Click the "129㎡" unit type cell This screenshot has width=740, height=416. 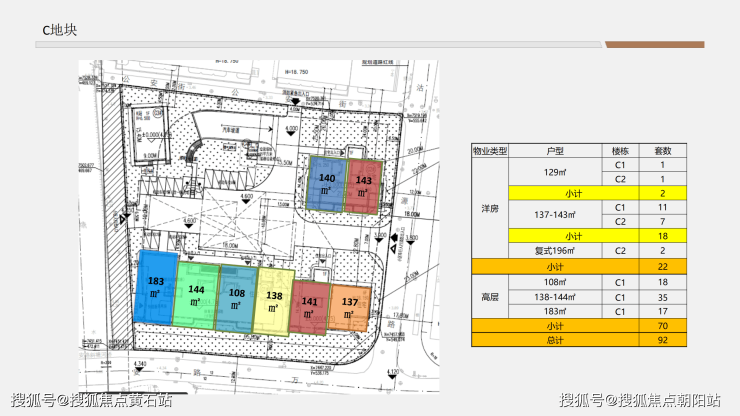[x=555, y=172]
